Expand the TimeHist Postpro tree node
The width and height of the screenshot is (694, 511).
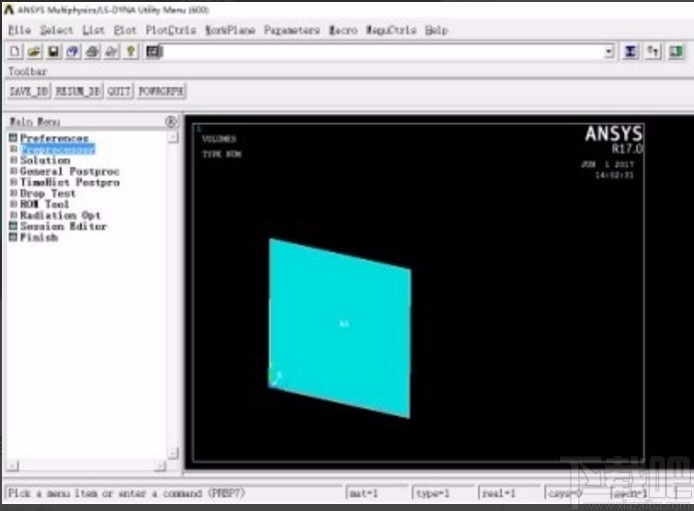point(14,182)
